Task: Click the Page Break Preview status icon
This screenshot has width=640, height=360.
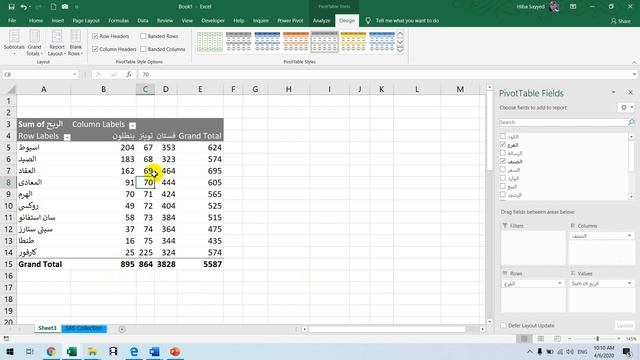Action: 557,339
